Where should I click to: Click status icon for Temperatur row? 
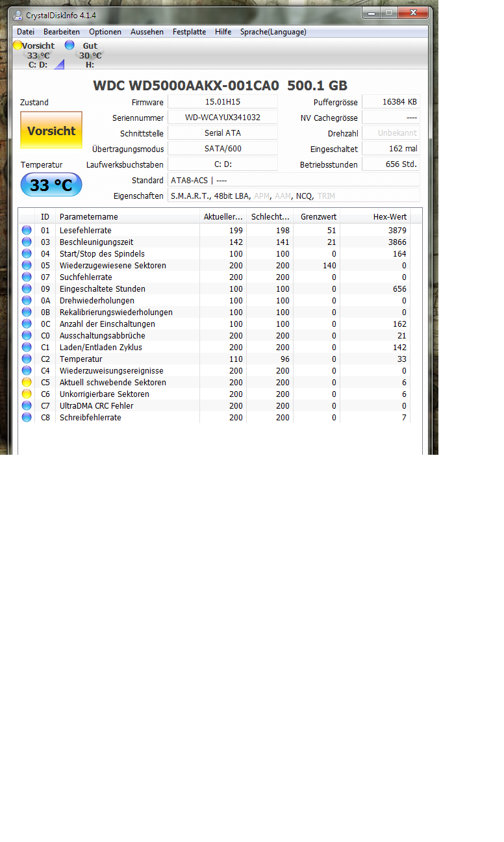pos(27,359)
